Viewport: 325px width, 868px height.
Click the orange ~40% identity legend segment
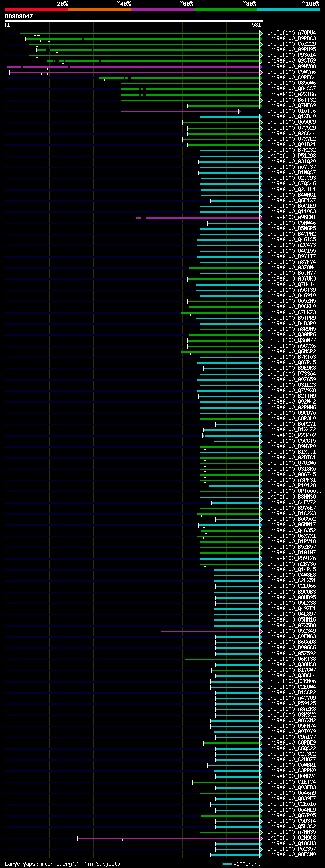(99, 9)
